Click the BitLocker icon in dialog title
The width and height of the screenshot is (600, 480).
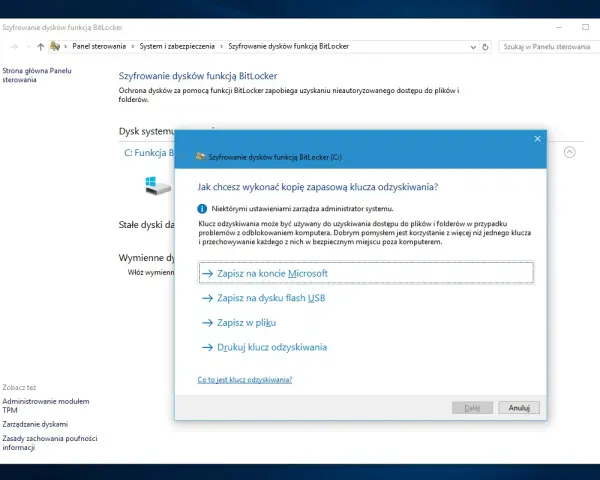(x=201, y=157)
